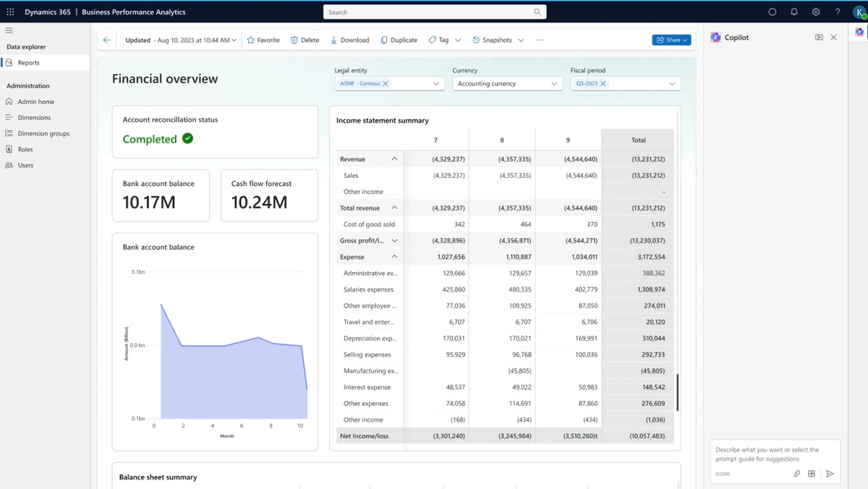Image resolution: width=868 pixels, height=489 pixels.
Task: Click the back arrow in the report toolbar
Action: [x=107, y=40]
